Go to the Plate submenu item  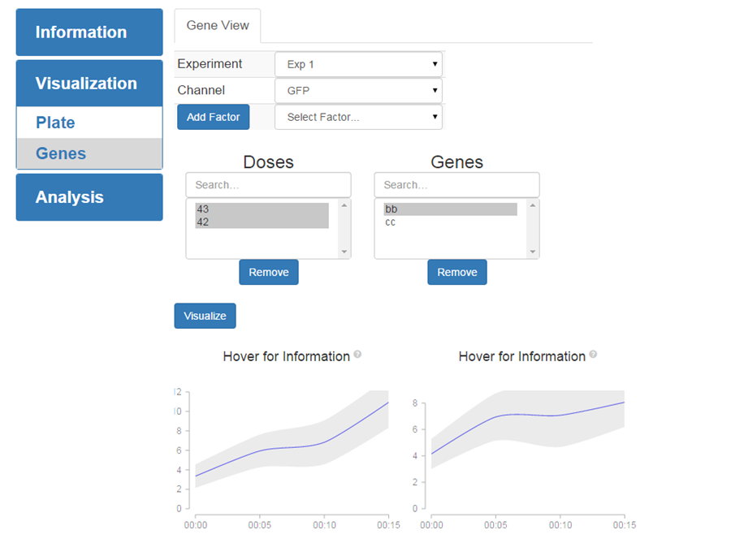pos(55,123)
